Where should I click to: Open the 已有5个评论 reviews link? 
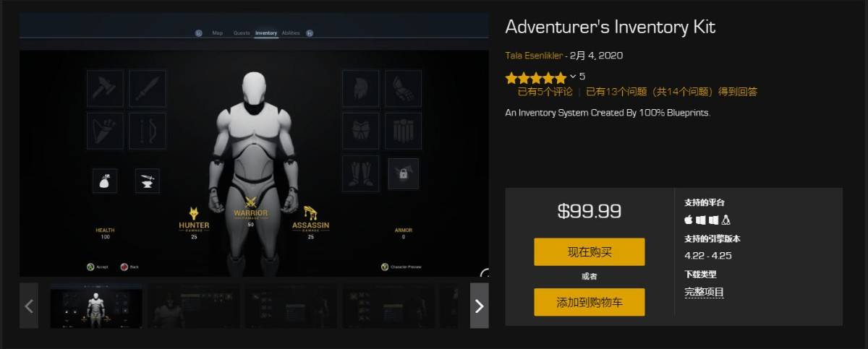[x=545, y=92]
